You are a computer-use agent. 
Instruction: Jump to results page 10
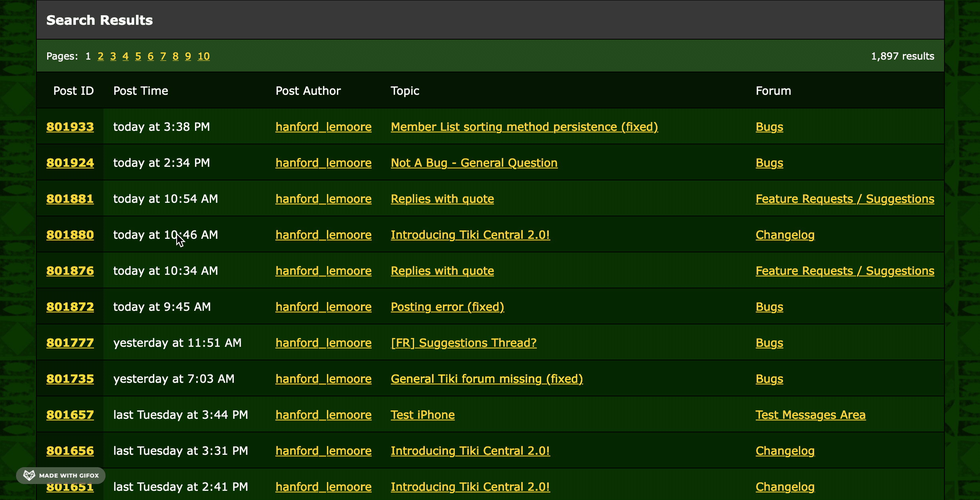click(x=203, y=56)
